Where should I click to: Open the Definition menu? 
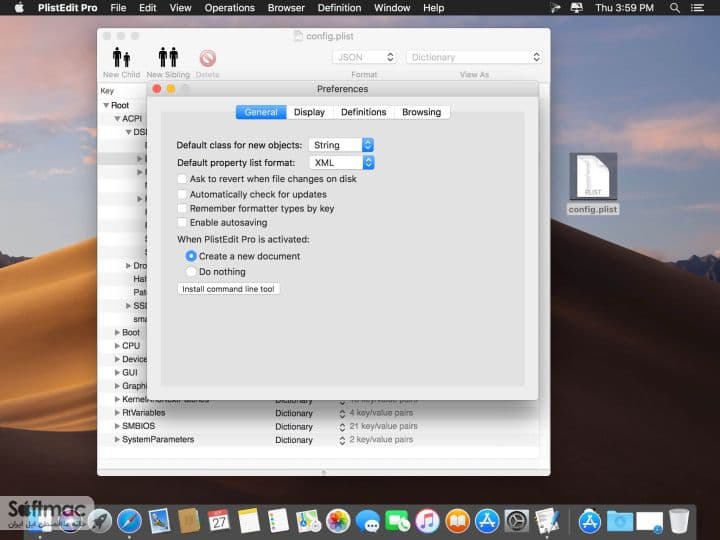point(339,8)
